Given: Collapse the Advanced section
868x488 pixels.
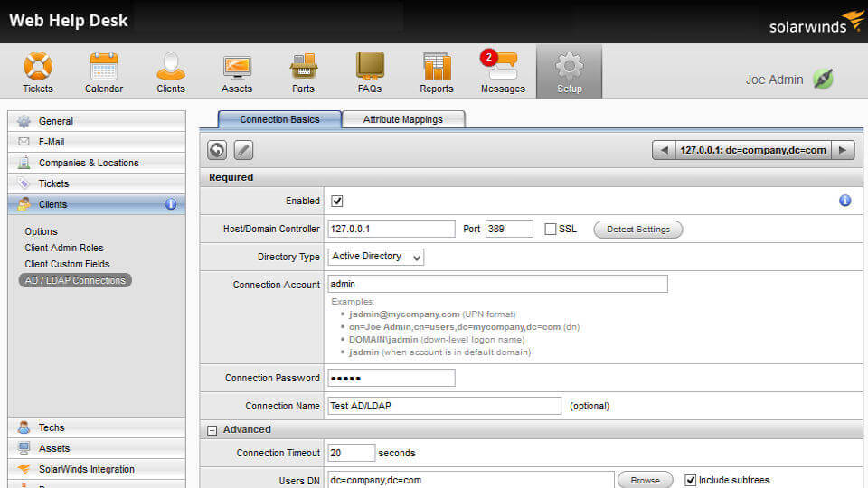Looking at the screenshot, I should point(212,430).
